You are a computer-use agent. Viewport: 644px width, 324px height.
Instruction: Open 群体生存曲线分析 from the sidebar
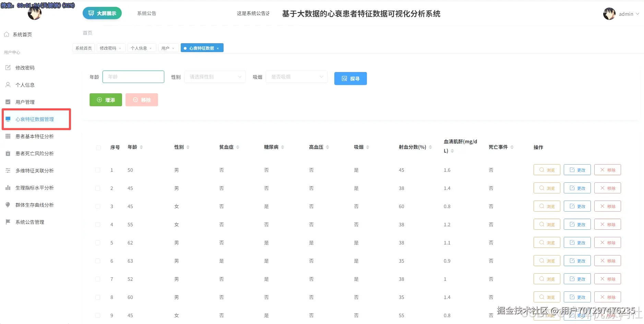coord(34,205)
